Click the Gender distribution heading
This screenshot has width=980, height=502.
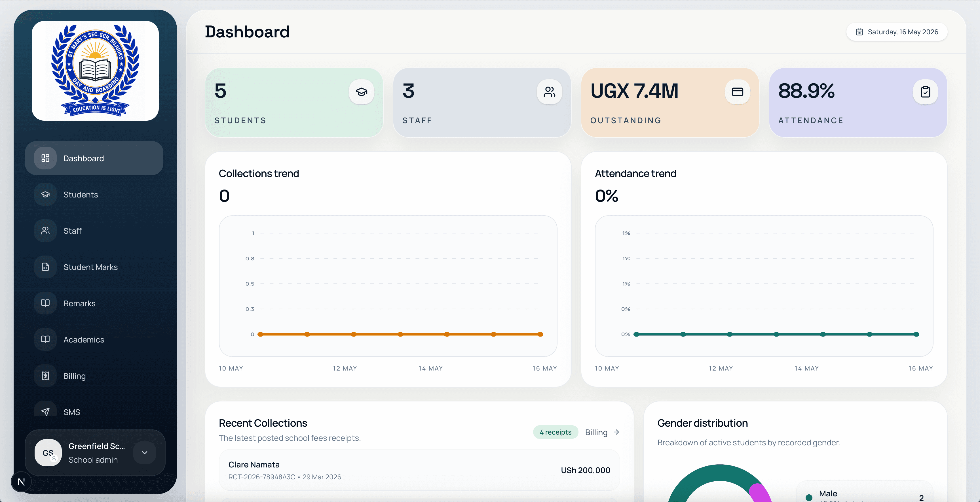[x=702, y=423]
